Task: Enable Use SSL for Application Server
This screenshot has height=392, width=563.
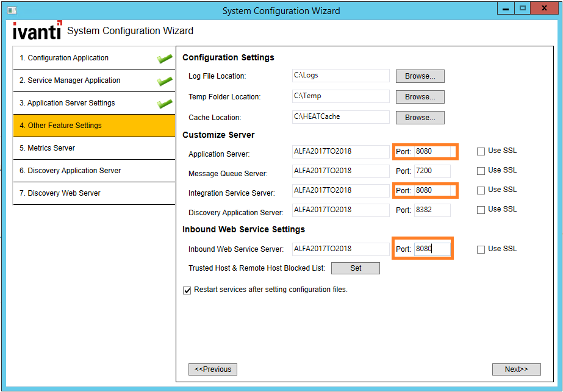Action: click(481, 151)
